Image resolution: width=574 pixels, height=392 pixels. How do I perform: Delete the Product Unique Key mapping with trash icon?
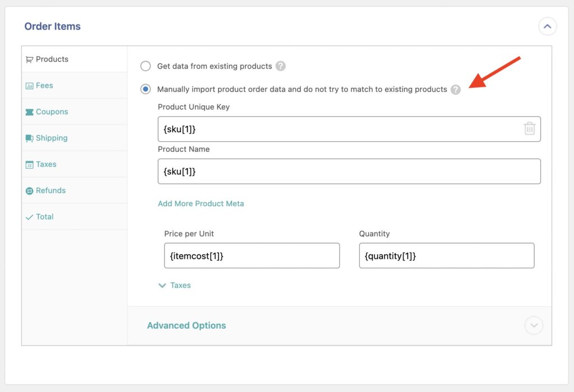coord(529,128)
